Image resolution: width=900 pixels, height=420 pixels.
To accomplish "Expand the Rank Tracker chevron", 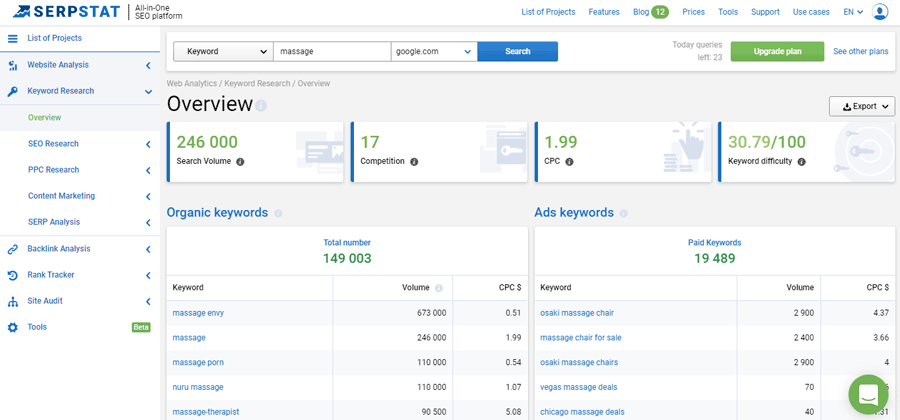I will (148, 275).
